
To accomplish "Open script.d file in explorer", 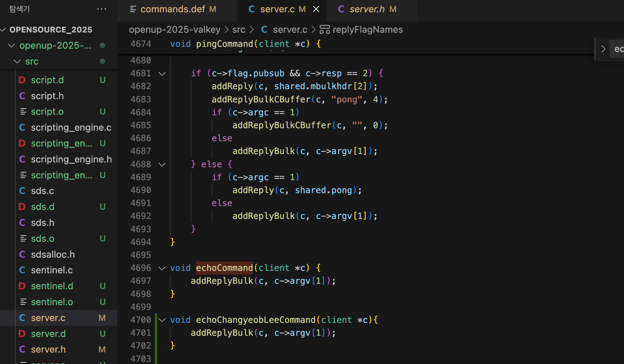I will [47, 80].
